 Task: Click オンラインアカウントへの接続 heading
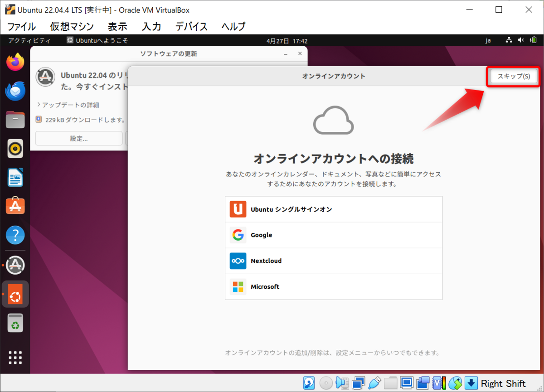pos(333,159)
